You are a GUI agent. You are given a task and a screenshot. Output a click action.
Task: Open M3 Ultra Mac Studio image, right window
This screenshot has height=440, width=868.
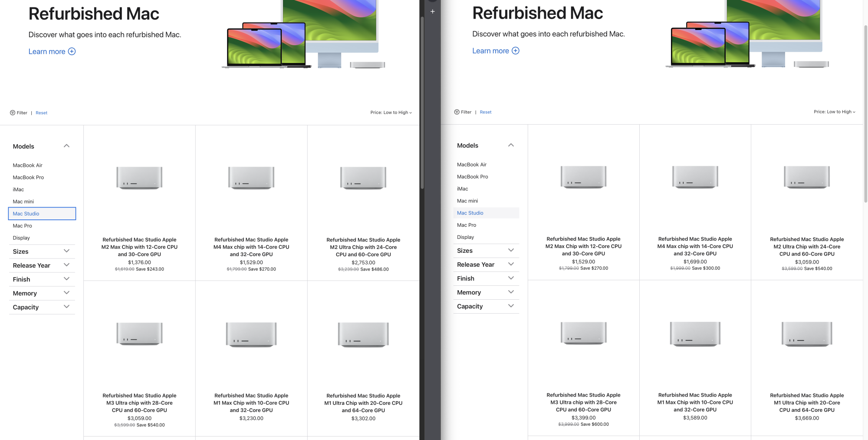[x=583, y=333]
